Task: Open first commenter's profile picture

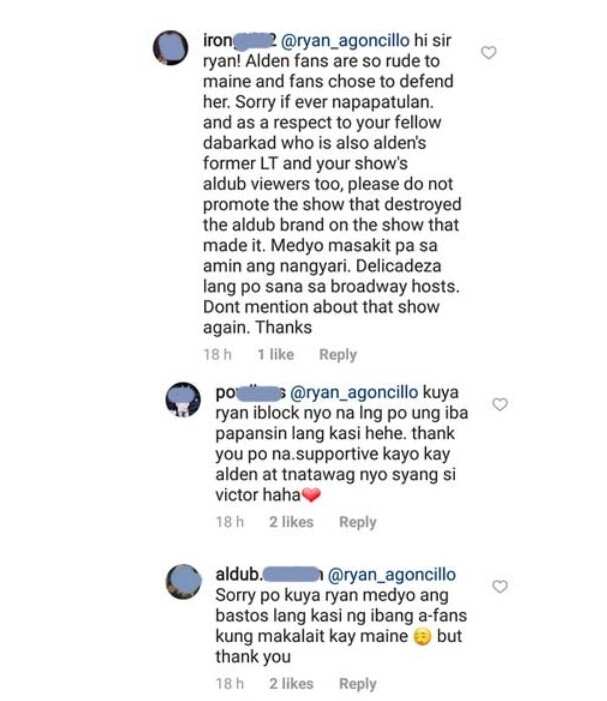Action: click(x=170, y=47)
